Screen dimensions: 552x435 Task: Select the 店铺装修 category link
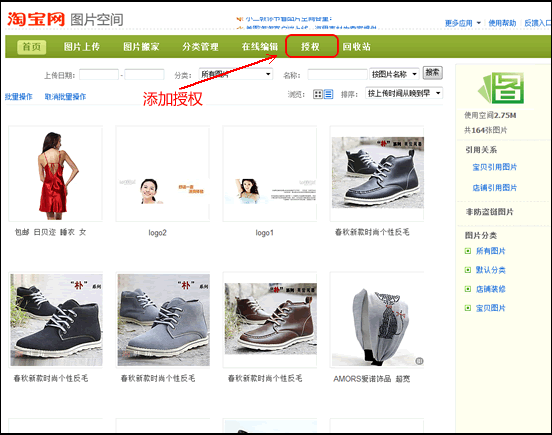pos(490,289)
